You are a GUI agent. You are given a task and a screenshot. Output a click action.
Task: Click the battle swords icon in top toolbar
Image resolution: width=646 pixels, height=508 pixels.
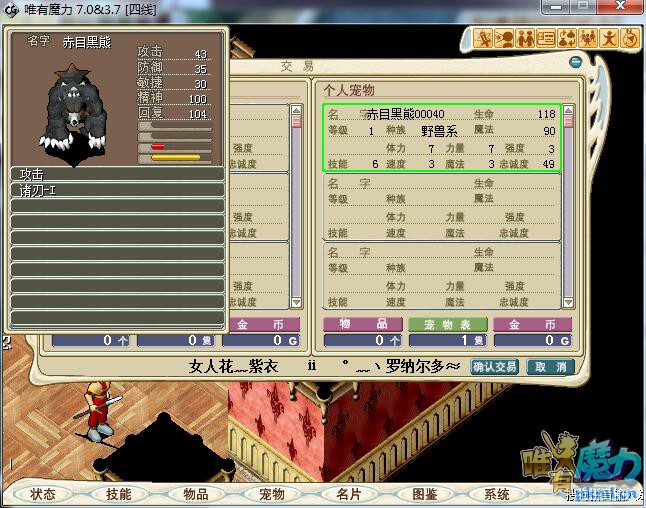pos(483,39)
